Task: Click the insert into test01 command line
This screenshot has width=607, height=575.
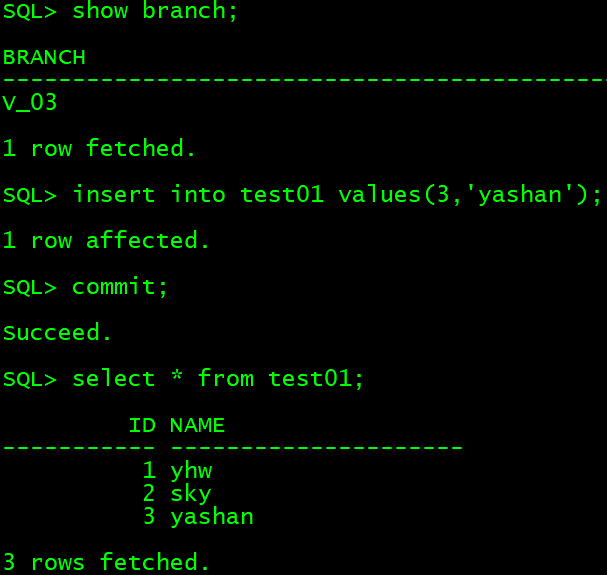Action: pyautogui.click(x=302, y=195)
